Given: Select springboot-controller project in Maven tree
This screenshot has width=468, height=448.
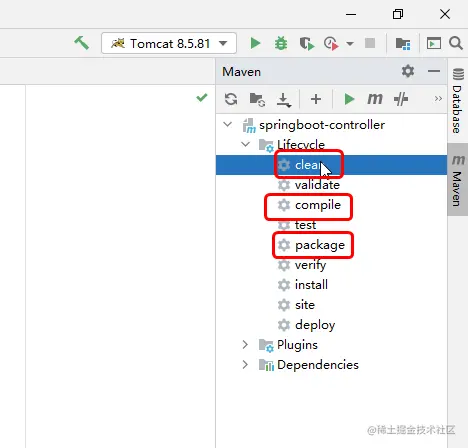Looking at the screenshot, I should point(322,125).
